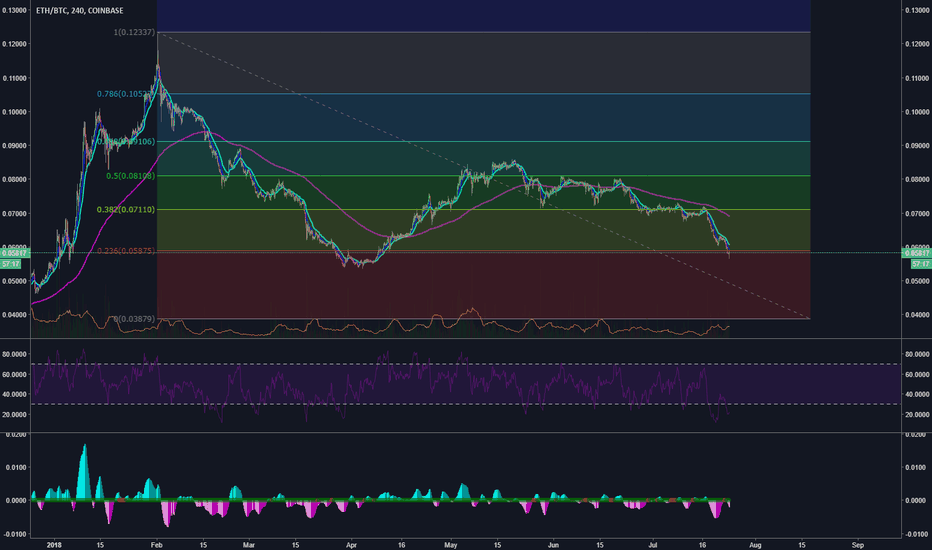Click 0.08000 on the left price axis

coord(14,180)
